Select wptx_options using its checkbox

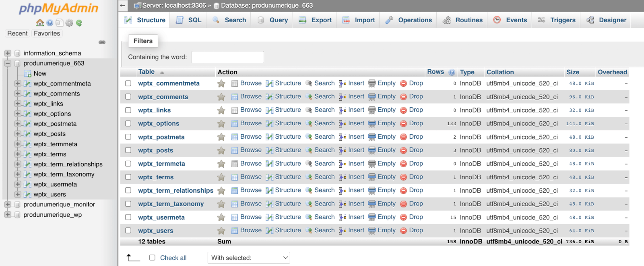click(128, 123)
